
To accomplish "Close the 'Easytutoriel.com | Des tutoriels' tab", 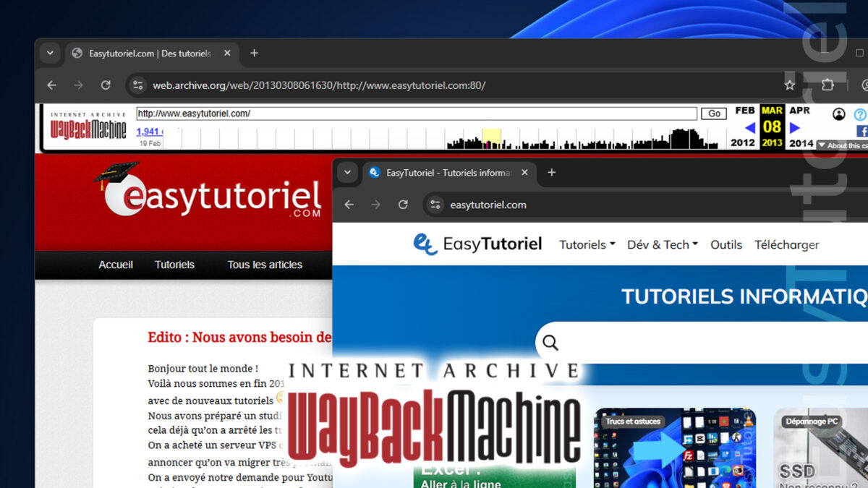I will click(x=227, y=53).
